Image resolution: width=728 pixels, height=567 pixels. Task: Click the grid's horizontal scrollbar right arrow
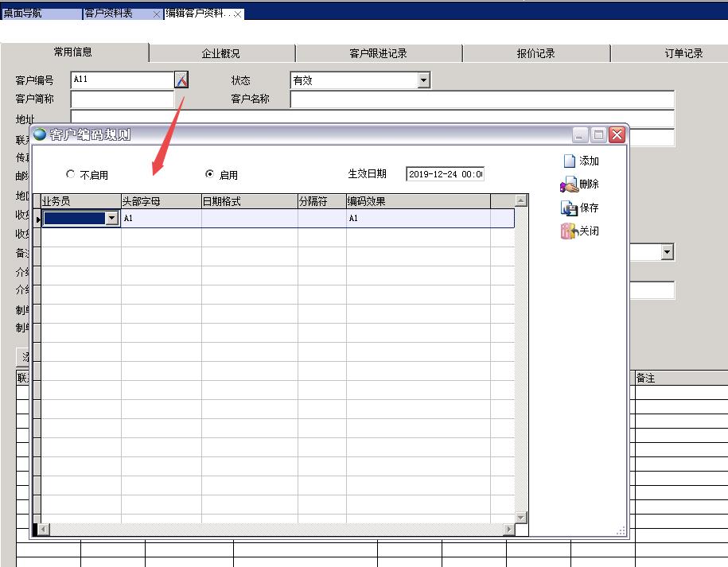pyautogui.click(x=509, y=530)
